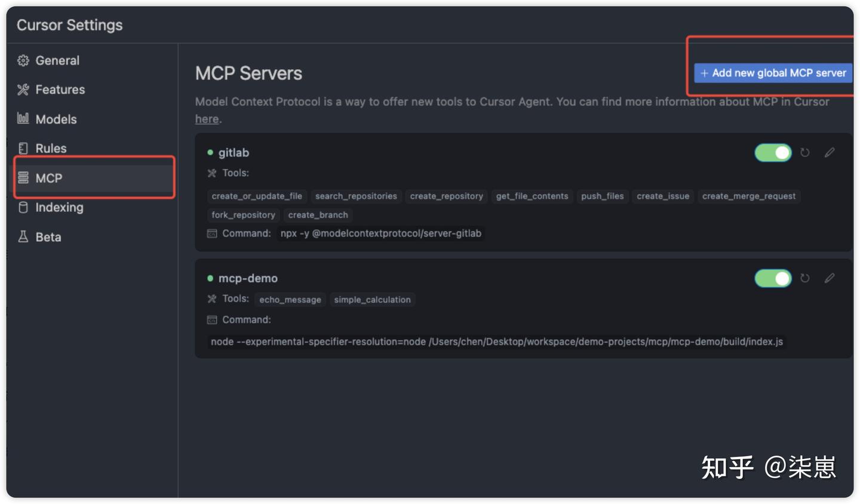Edit the gitlab server with pencil icon
Screen dimensions: 860x504
tap(830, 152)
